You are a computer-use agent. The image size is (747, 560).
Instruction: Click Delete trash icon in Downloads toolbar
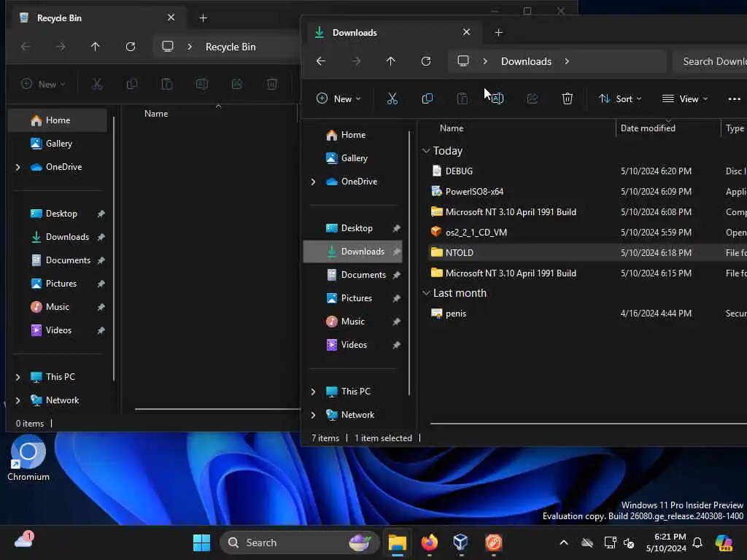567,99
